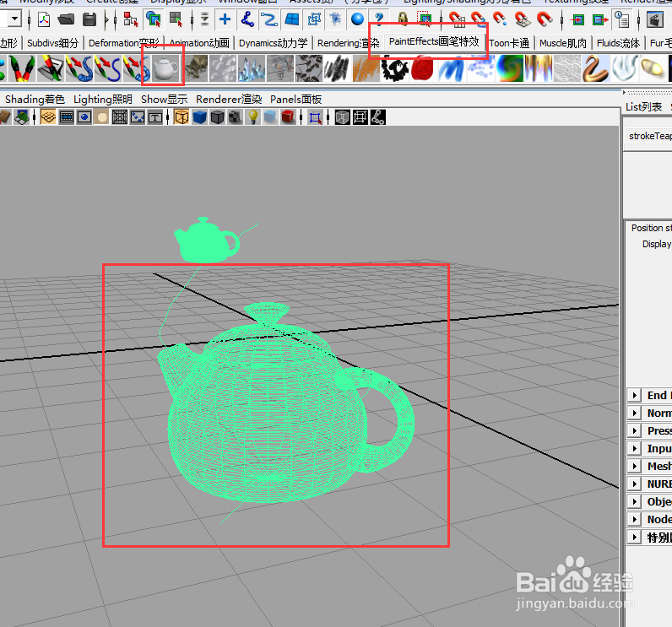Choose the red paint brush shelf preset
The width and height of the screenshot is (672, 627).
[x=423, y=68]
